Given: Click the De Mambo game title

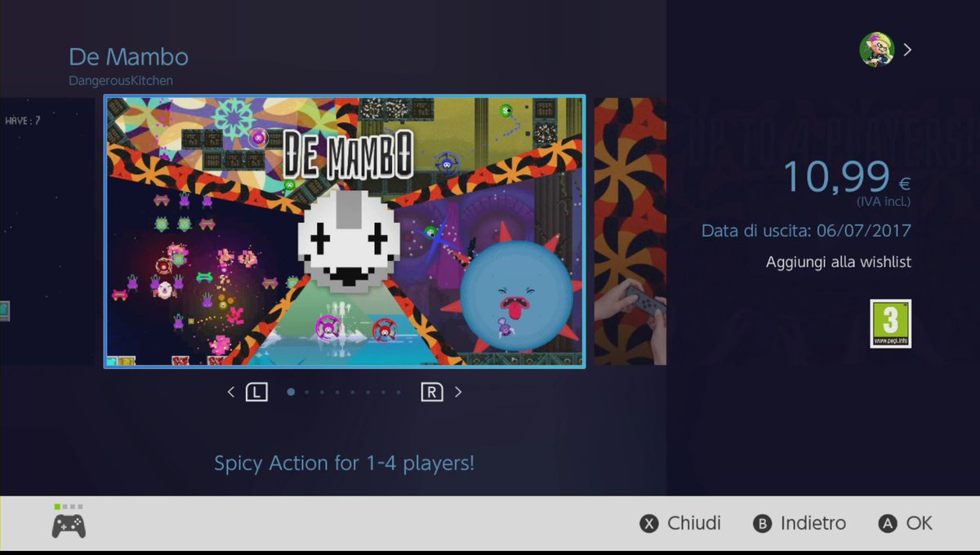Looking at the screenshot, I should pyautogui.click(x=128, y=57).
